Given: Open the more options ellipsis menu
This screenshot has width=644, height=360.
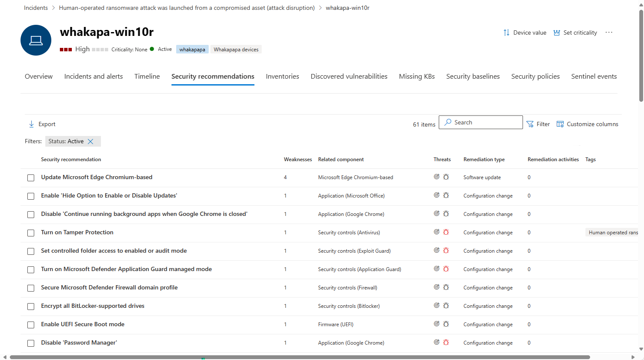Looking at the screenshot, I should point(609,32).
